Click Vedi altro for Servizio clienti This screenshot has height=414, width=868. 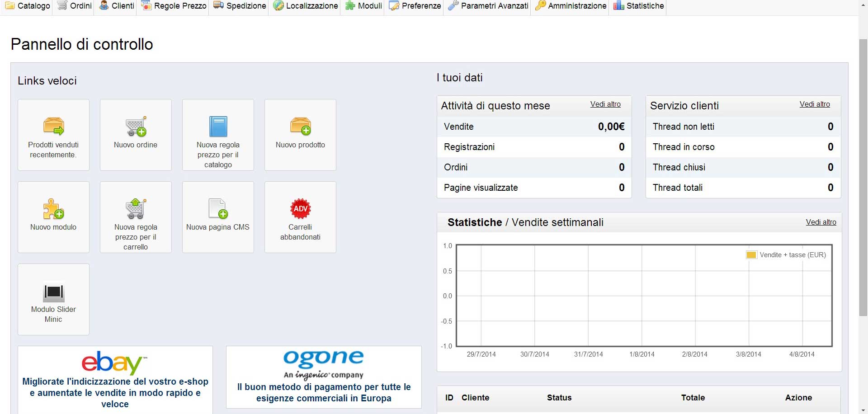coord(815,104)
